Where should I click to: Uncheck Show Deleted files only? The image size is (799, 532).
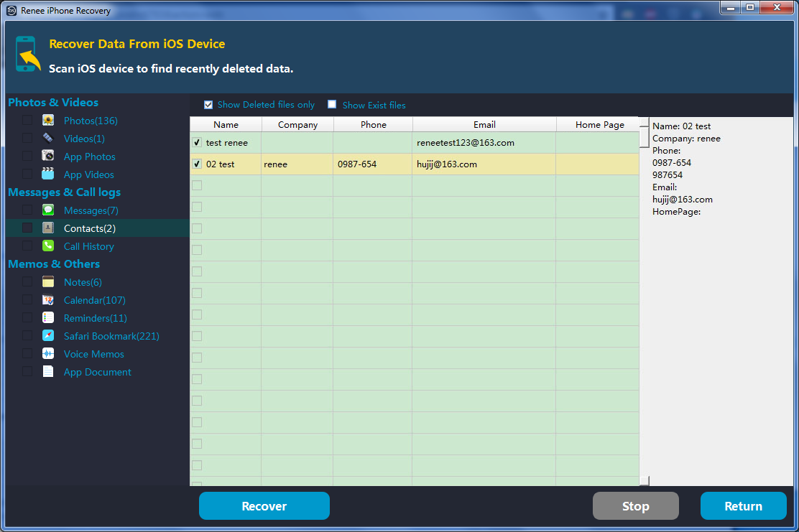[x=208, y=105]
